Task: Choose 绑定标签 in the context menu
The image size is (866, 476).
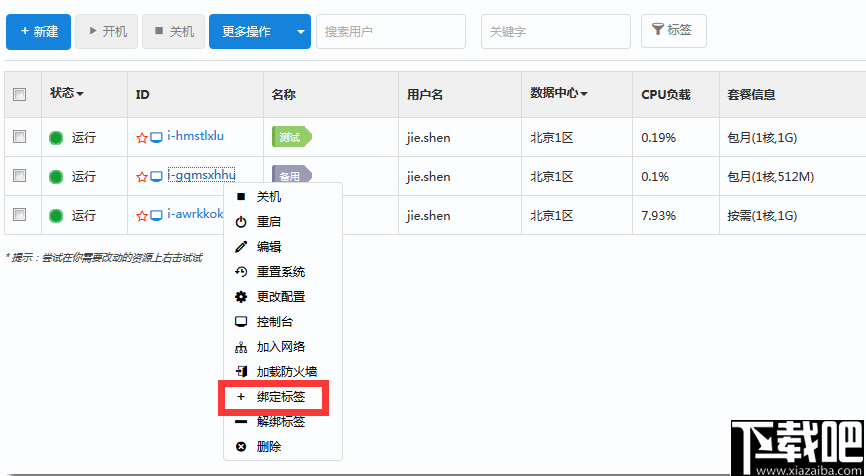Action: 282,397
